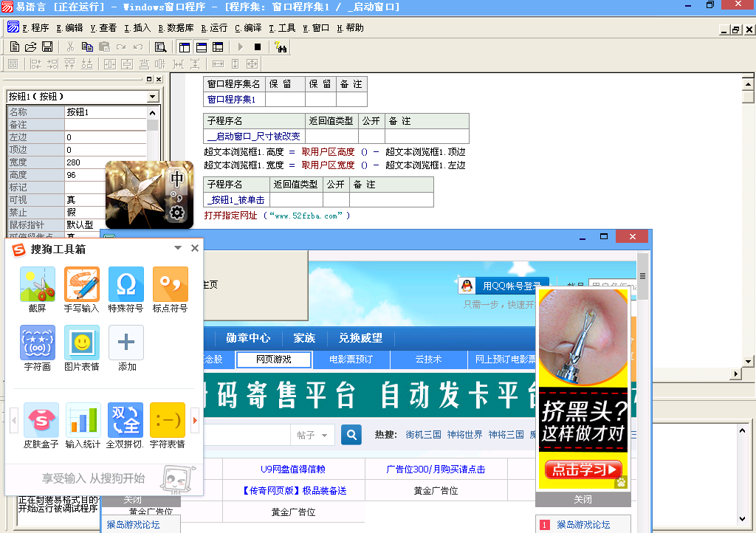Open the 编辑 menu
Image resolution: width=756 pixels, height=533 pixels.
(x=69, y=28)
